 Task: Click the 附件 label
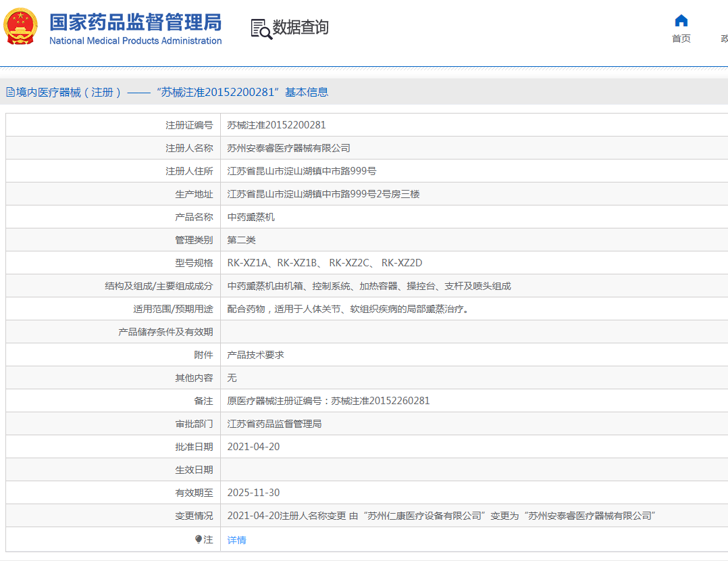pos(203,355)
